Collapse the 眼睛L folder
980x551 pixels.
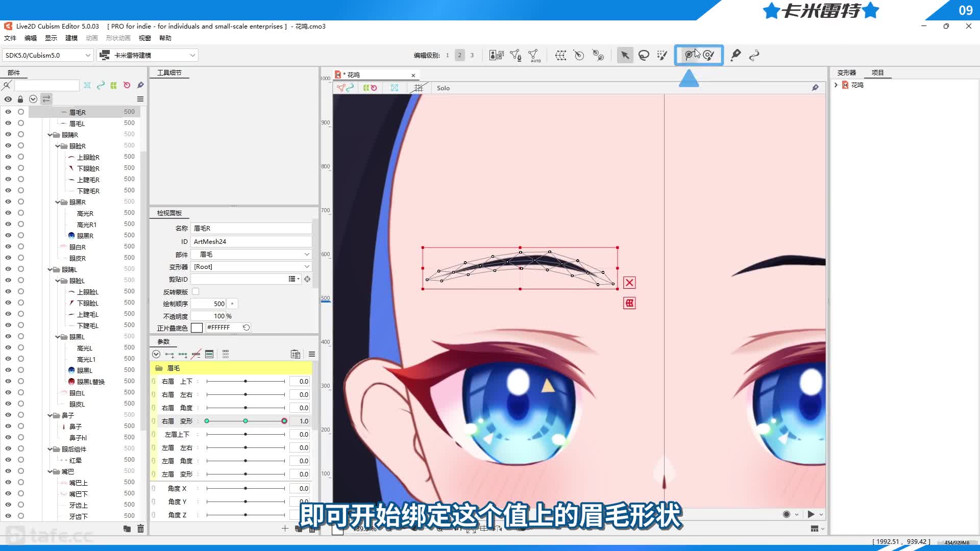[x=50, y=269]
